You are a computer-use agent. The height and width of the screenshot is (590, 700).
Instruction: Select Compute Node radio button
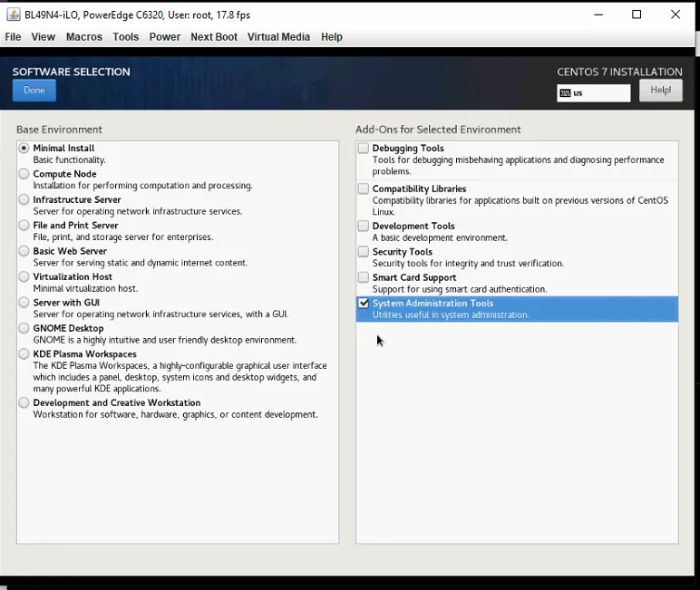pyautogui.click(x=24, y=174)
